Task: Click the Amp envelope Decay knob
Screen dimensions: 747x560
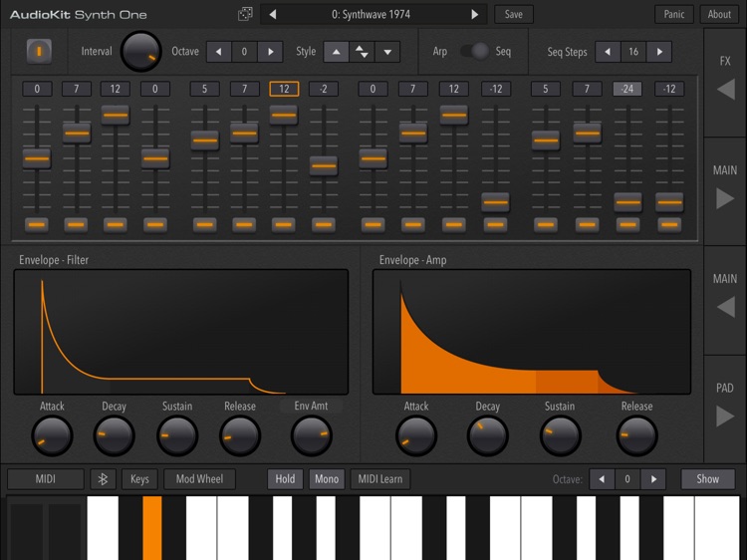Action: 487,435
